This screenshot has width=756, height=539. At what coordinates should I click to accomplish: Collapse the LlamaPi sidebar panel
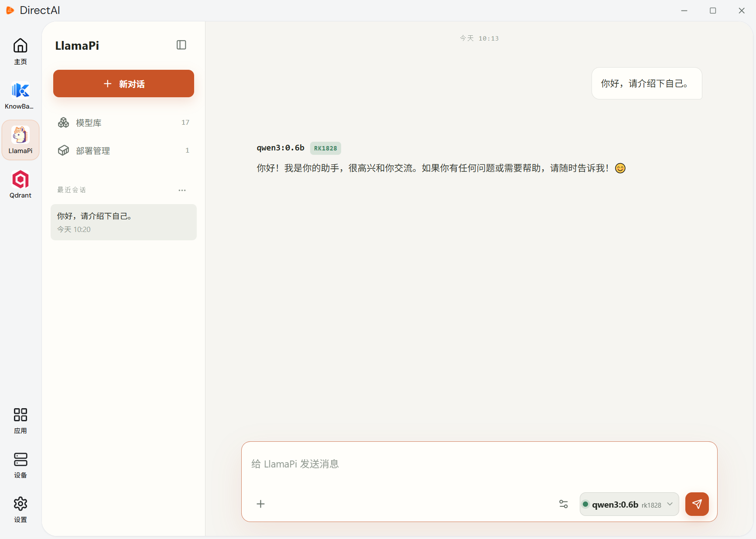pyautogui.click(x=181, y=45)
